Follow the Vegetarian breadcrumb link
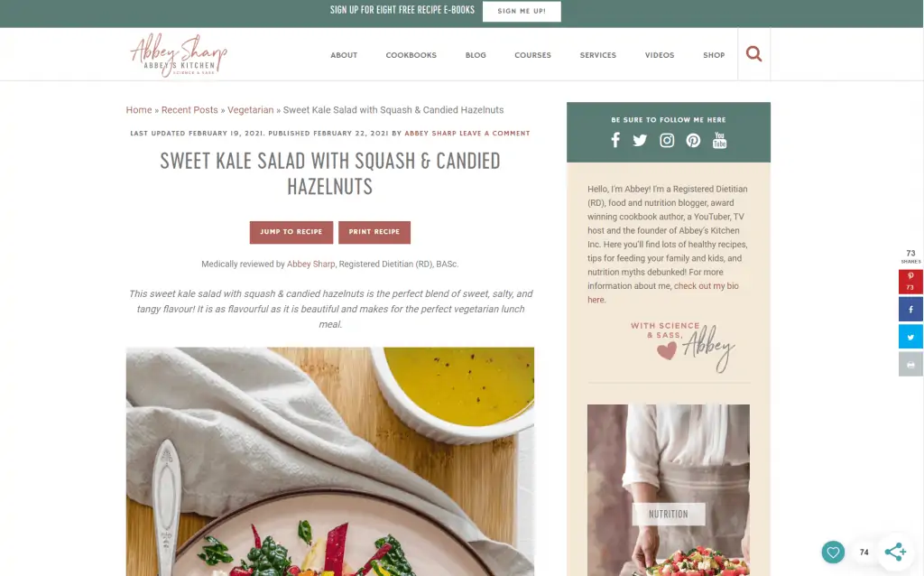This screenshot has height=576, width=924. 251,110
